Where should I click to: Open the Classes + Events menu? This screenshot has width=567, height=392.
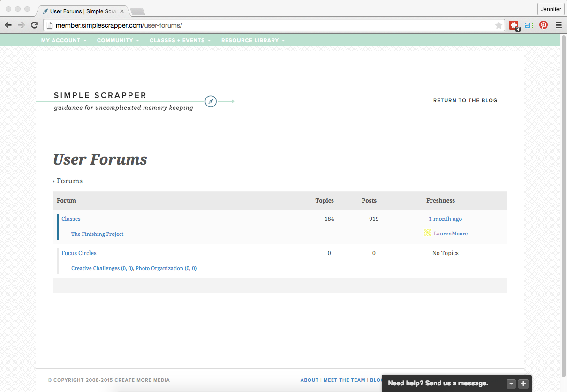(x=180, y=40)
